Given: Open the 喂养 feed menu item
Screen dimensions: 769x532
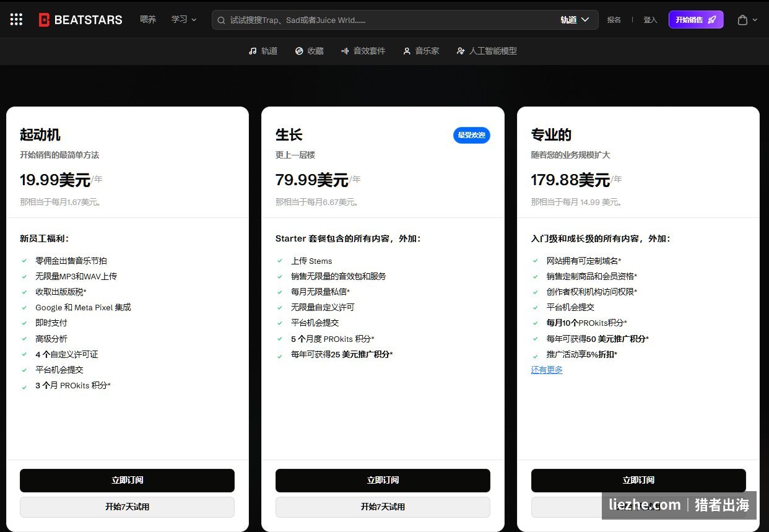Looking at the screenshot, I should [x=148, y=19].
